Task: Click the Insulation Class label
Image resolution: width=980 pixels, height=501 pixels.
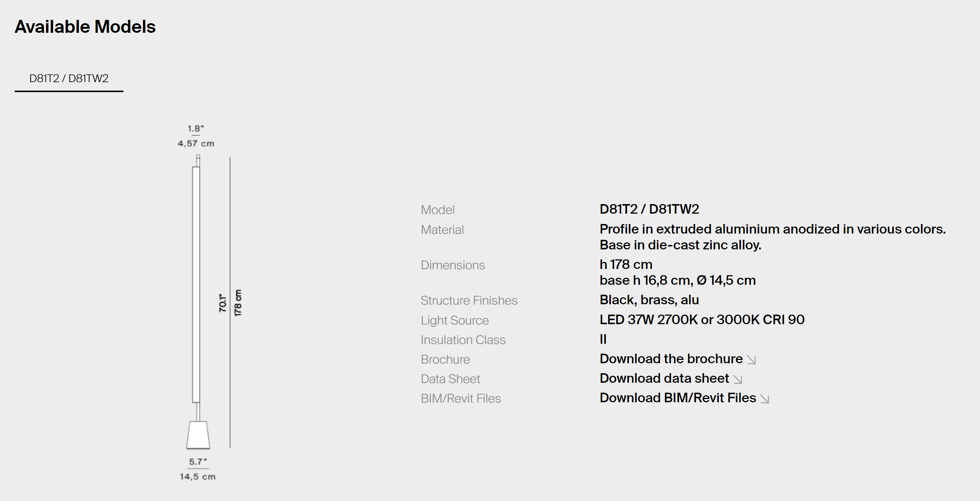Action: coord(463,340)
